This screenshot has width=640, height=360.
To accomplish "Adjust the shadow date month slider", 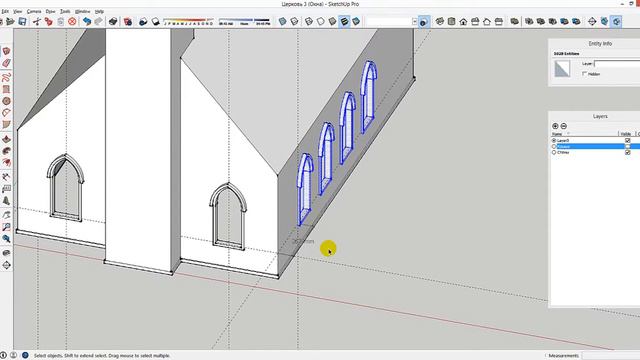I will pyautogui.click(x=188, y=21).
